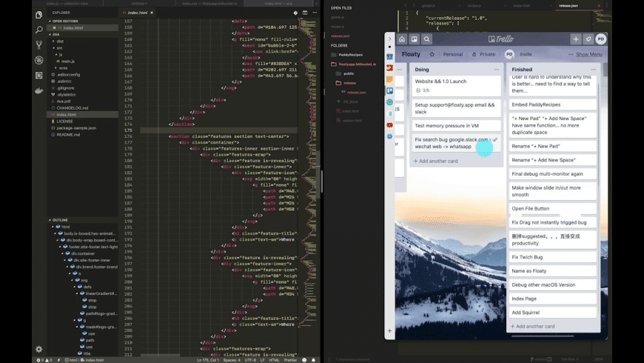This screenshot has width=644, height=363.
Task: Open the Search view in activity bar
Action: pos(39,30)
